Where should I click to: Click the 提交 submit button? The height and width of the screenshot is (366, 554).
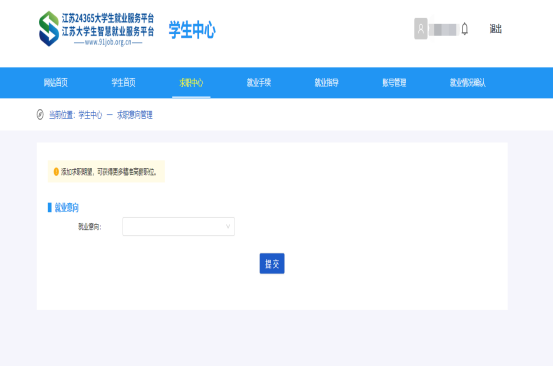click(272, 264)
